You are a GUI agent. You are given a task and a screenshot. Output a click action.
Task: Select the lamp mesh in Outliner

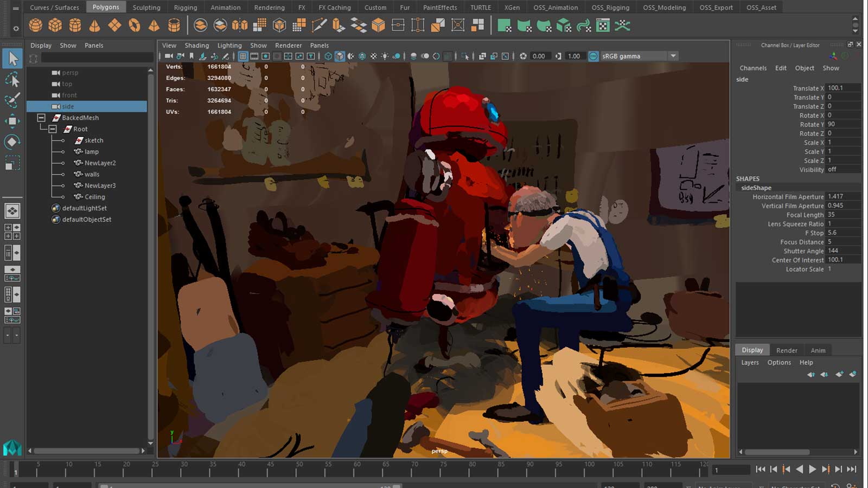click(x=91, y=152)
